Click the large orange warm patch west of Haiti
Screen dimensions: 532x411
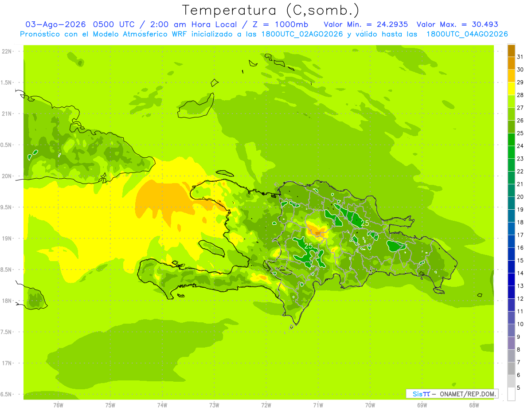(x=165, y=201)
